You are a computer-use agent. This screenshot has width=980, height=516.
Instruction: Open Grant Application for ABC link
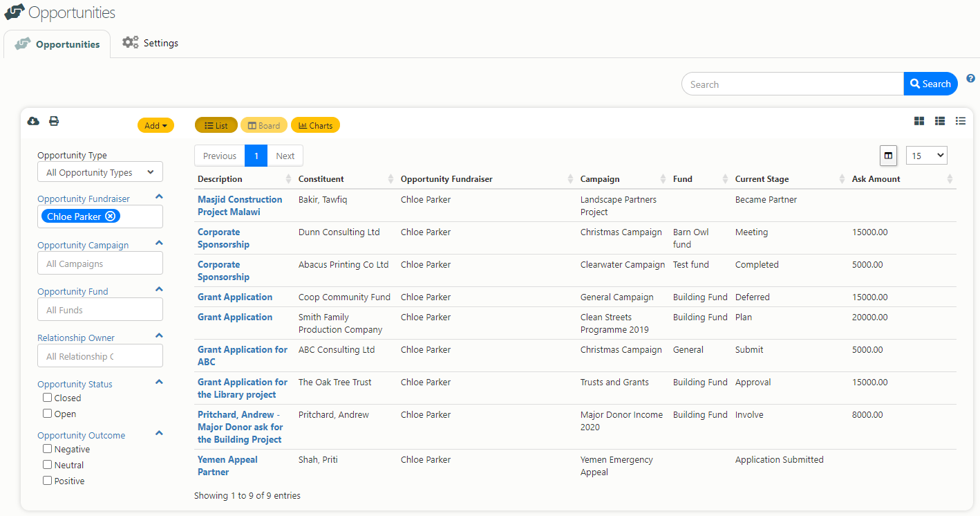point(243,356)
